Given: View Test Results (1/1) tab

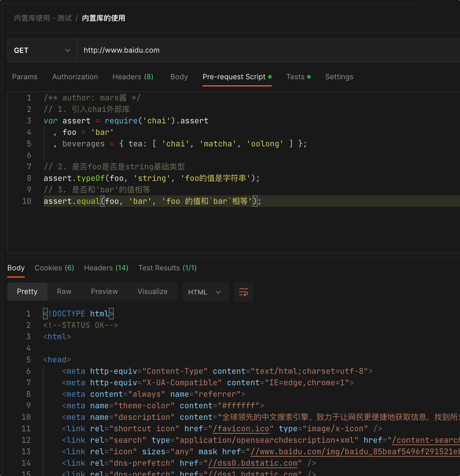Looking at the screenshot, I should click(167, 268).
